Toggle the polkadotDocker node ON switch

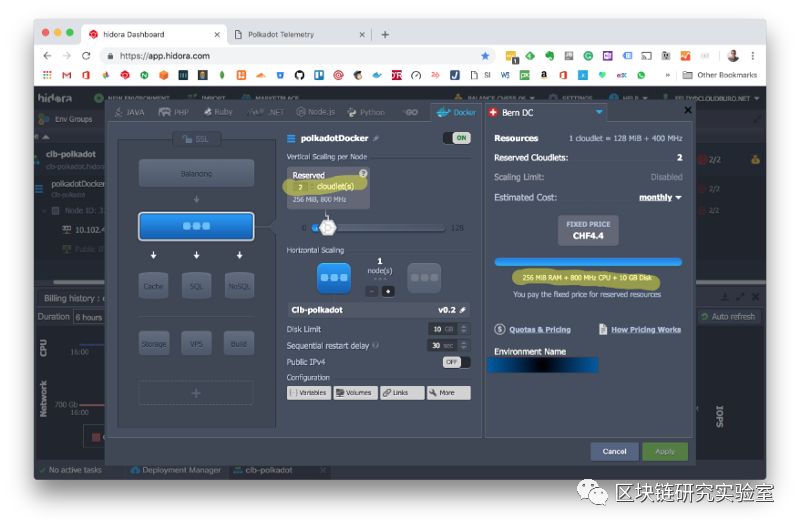tap(457, 138)
